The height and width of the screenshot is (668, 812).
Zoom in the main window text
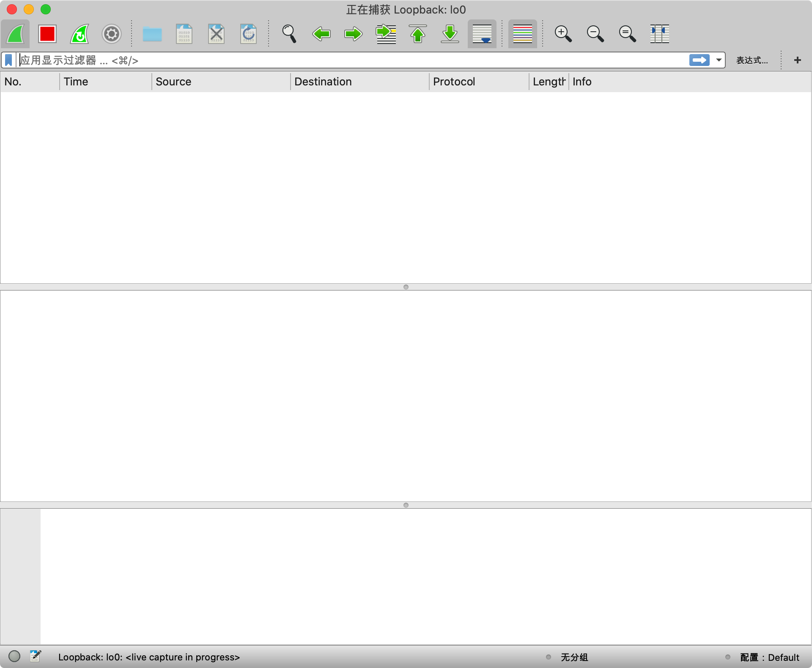563,34
